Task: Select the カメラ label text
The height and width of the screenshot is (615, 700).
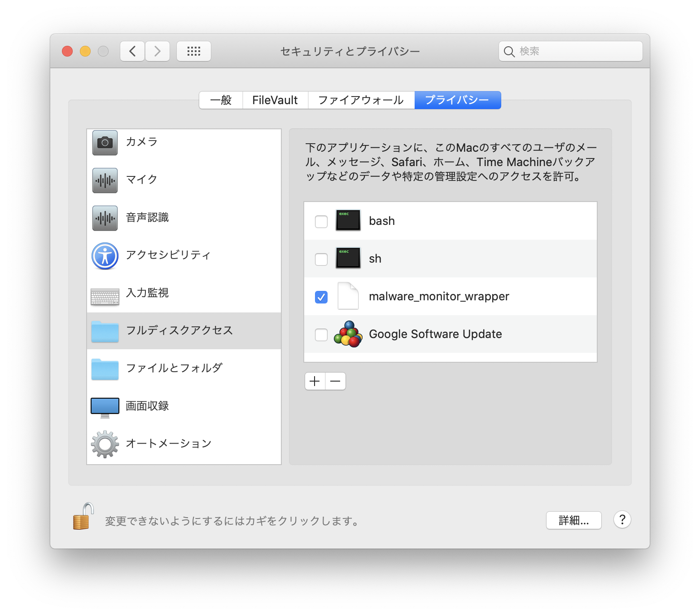Action: pyautogui.click(x=142, y=142)
